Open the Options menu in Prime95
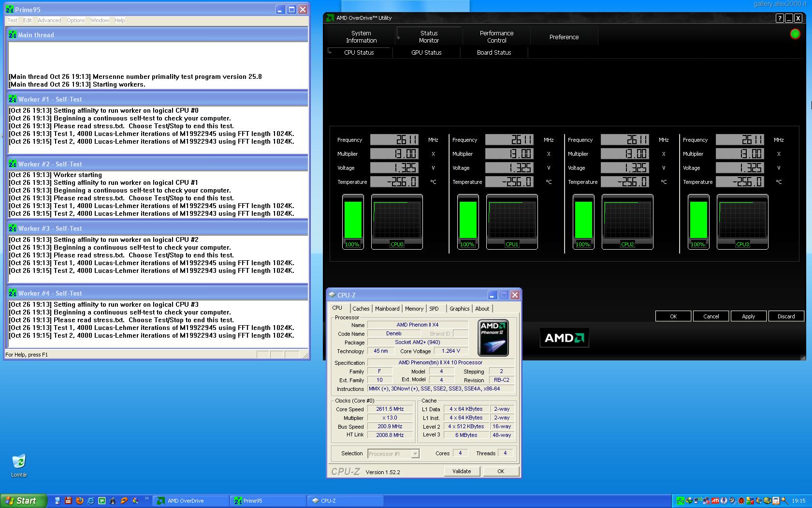Image resolution: width=812 pixels, height=508 pixels. click(x=76, y=20)
